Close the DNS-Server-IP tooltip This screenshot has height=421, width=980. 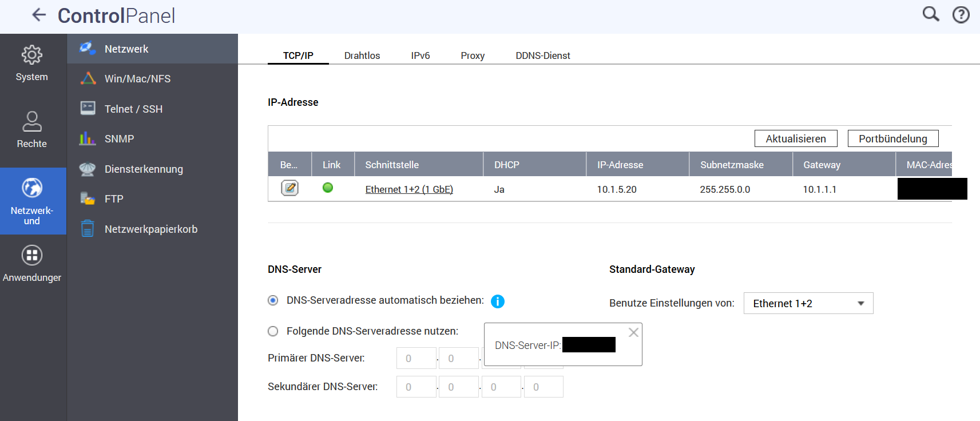[x=633, y=332]
